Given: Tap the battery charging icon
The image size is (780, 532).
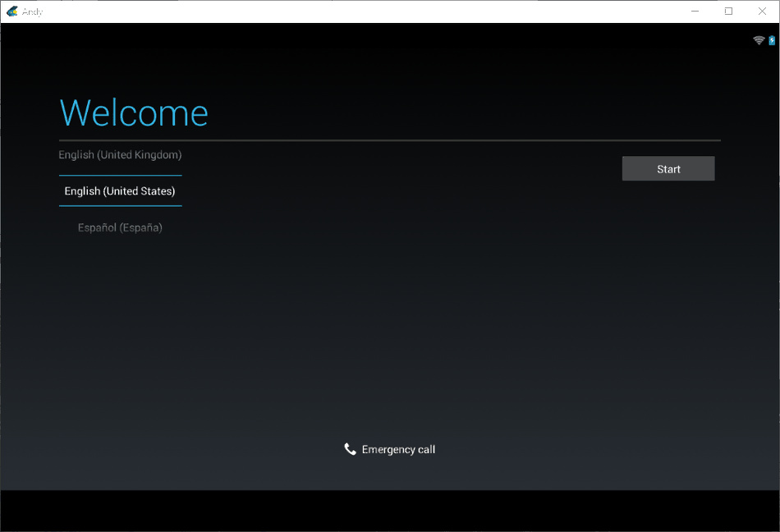Looking at the screenshot, I should point(772,40).
